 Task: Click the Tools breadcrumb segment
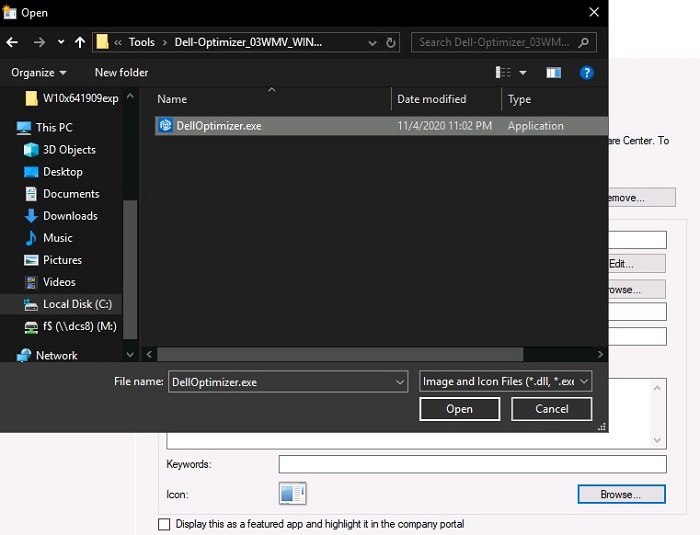click(x=142, y=42)
